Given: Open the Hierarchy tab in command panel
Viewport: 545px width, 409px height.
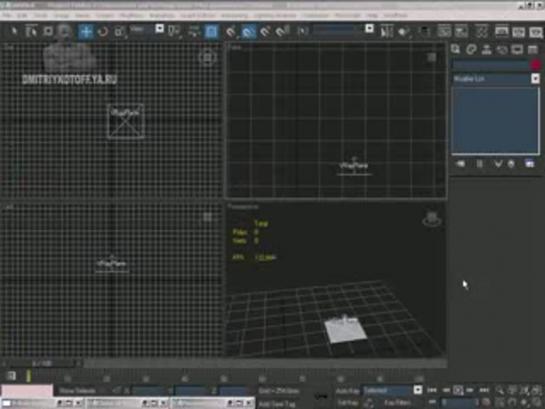Looking at the screenshot, I should pyautogui.click(x=487, y=49).
